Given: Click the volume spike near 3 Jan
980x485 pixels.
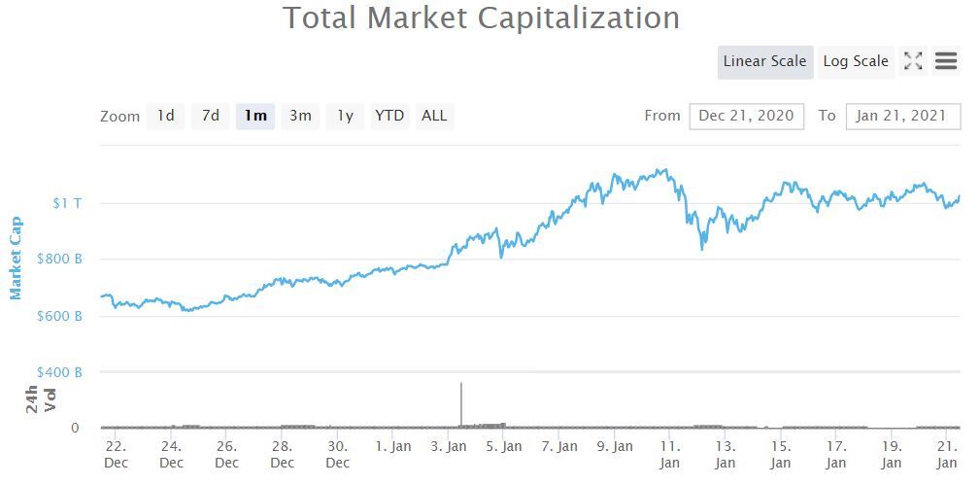Looking at the screenshot, I should click(x=461, y=403).
